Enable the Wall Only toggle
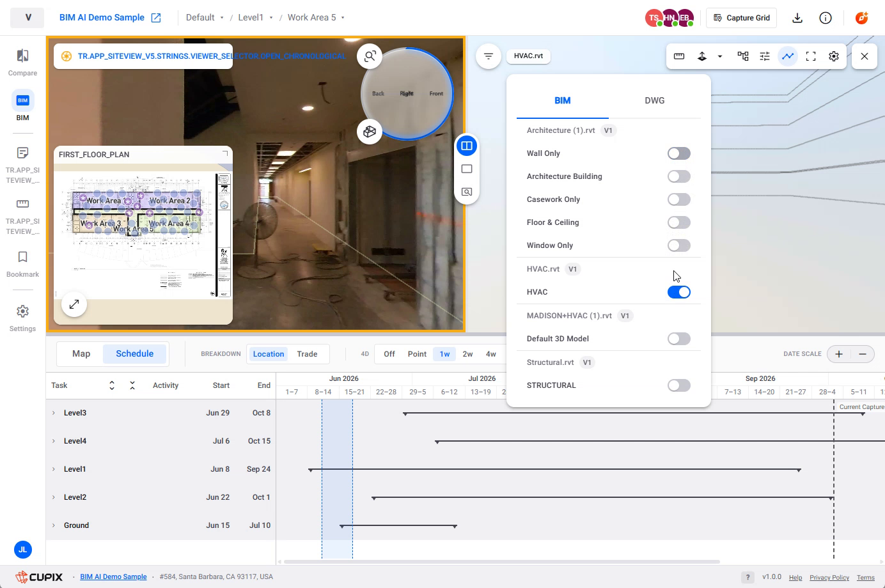Viewport: 885px width, 588px height. tap(679, 153)
